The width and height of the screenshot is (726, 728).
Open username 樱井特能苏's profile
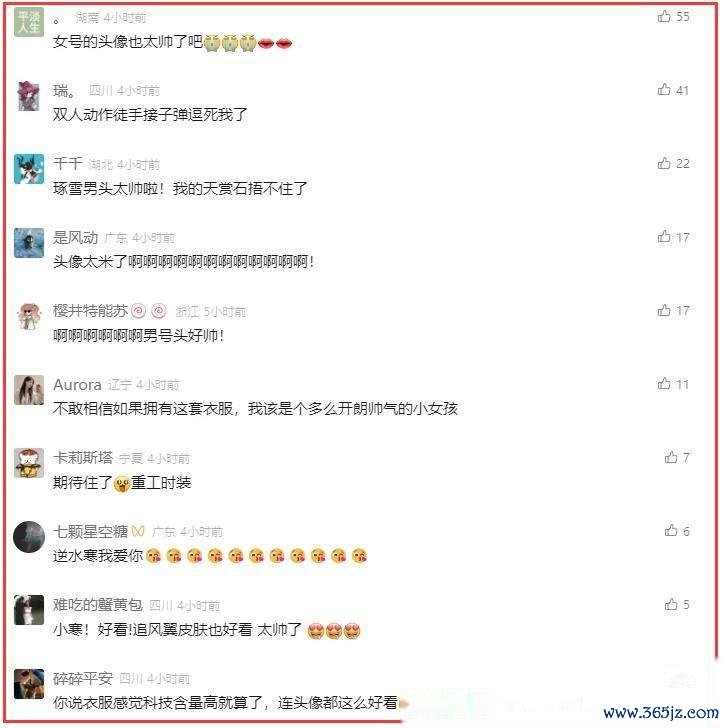[x=90, y=311]
